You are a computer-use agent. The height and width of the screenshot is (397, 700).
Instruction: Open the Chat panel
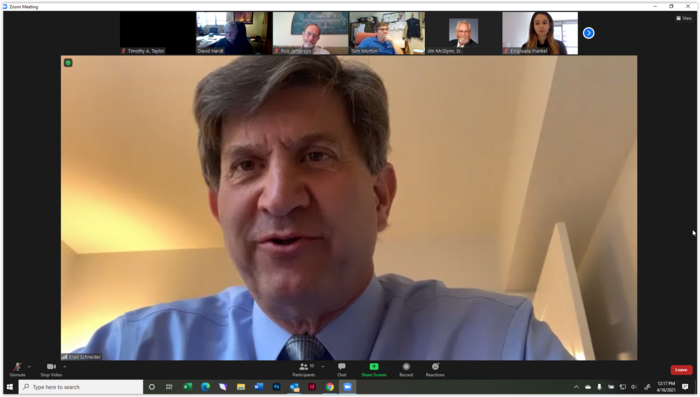pos(342,369)
